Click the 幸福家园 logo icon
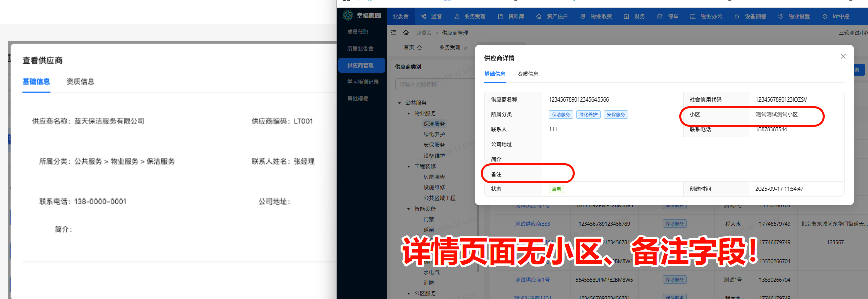 coord(348,16)
